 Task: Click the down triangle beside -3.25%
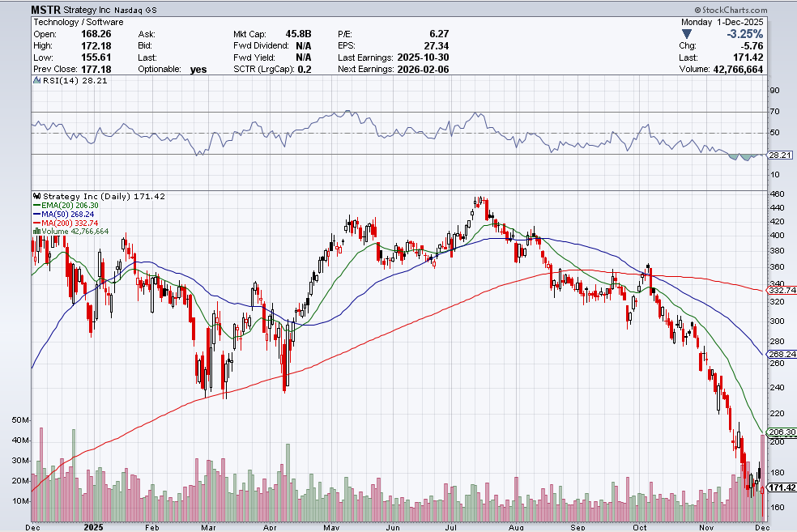(x=687, y=34)
